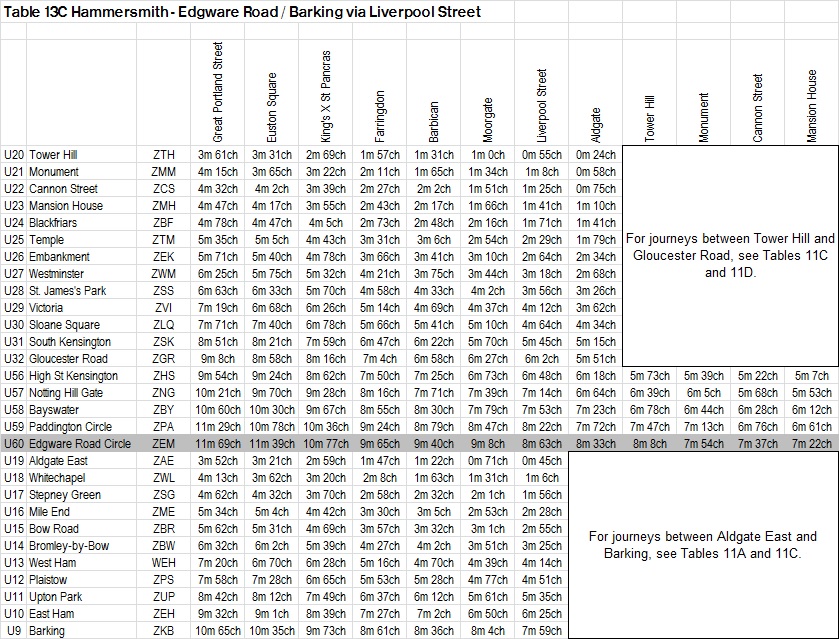The width and height of the screenshot is (839, 639).
Task: Click the Stepney Green row label
Action: (x=65, y=495)
